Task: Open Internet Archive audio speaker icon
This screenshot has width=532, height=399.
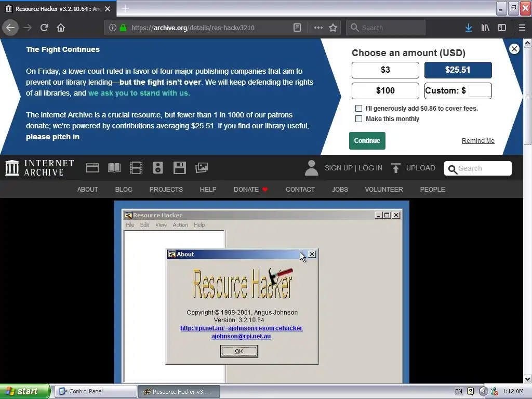Action: point(158,168)
